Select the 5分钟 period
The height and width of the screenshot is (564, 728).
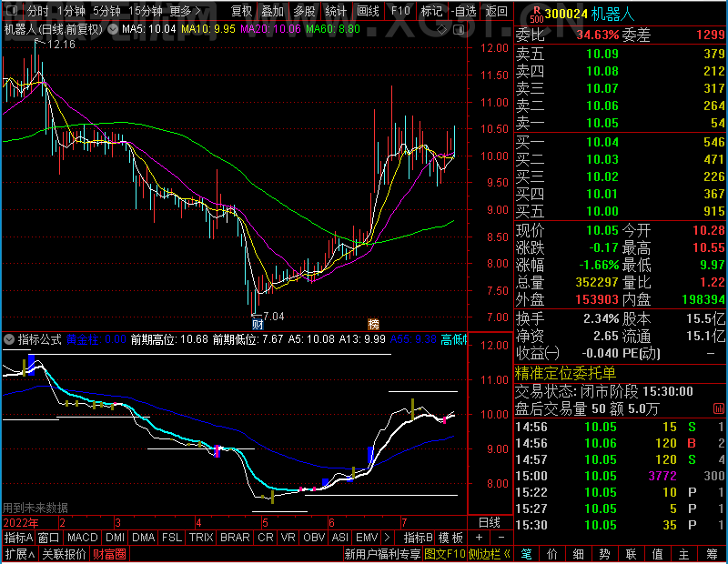(x=106, y=11)
